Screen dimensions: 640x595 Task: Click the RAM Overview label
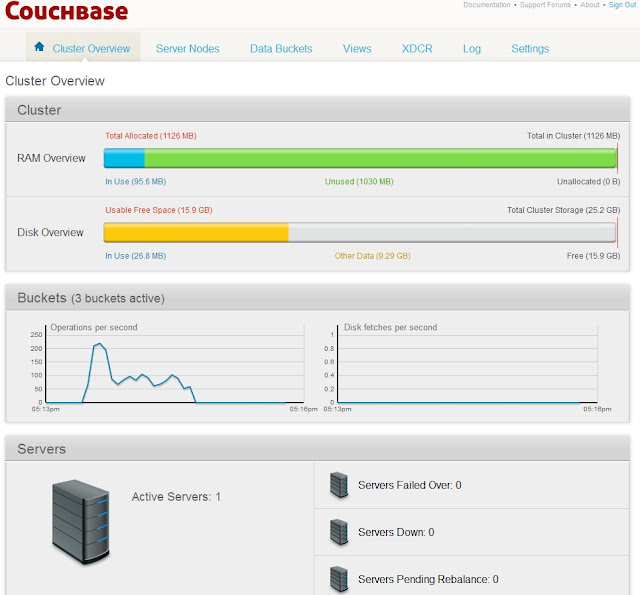point(51,158)
